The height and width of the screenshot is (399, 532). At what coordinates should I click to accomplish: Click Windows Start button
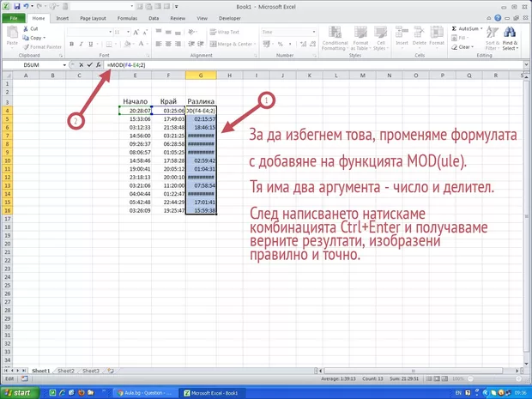[x=20, y=393]
